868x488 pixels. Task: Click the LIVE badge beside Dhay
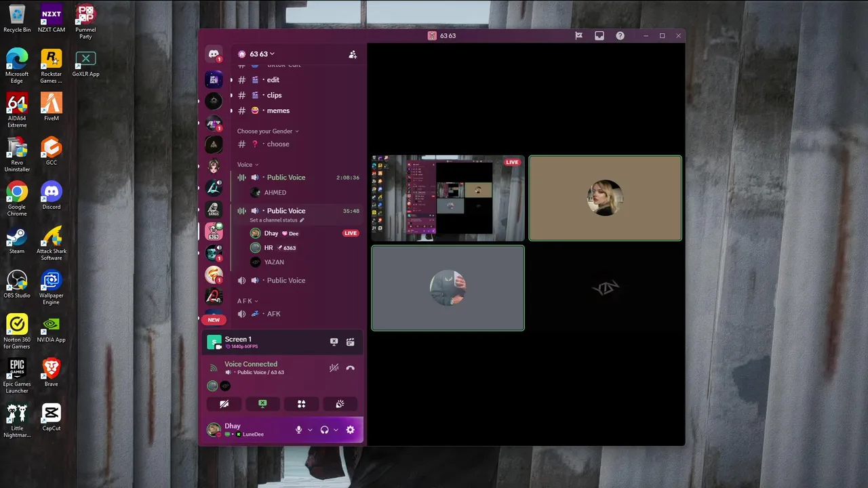tap(351, 233)
